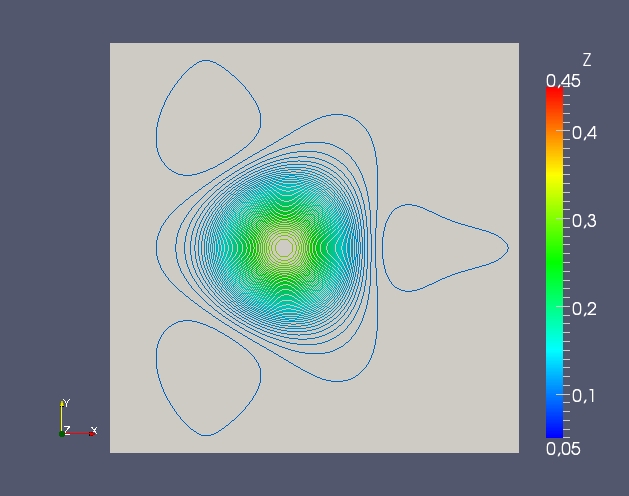This screenshot has height=496, width=629.
Task: Click the legend minimum label 0,05
Action: click(563, 449)
